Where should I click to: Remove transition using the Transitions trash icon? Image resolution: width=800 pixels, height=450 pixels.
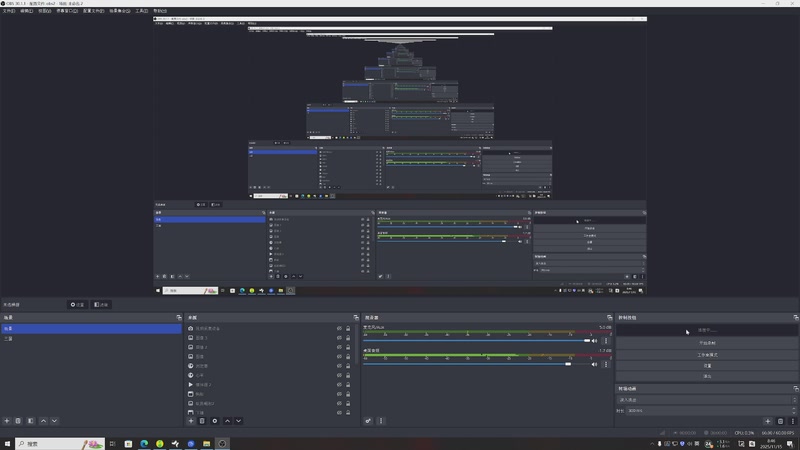coord(780,421)
